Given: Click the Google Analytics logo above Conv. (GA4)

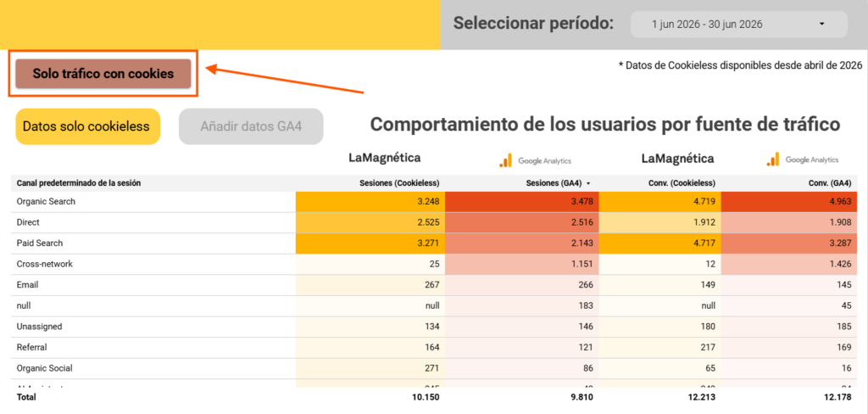Looking at the screenshot, I should (x=802, y=159).
